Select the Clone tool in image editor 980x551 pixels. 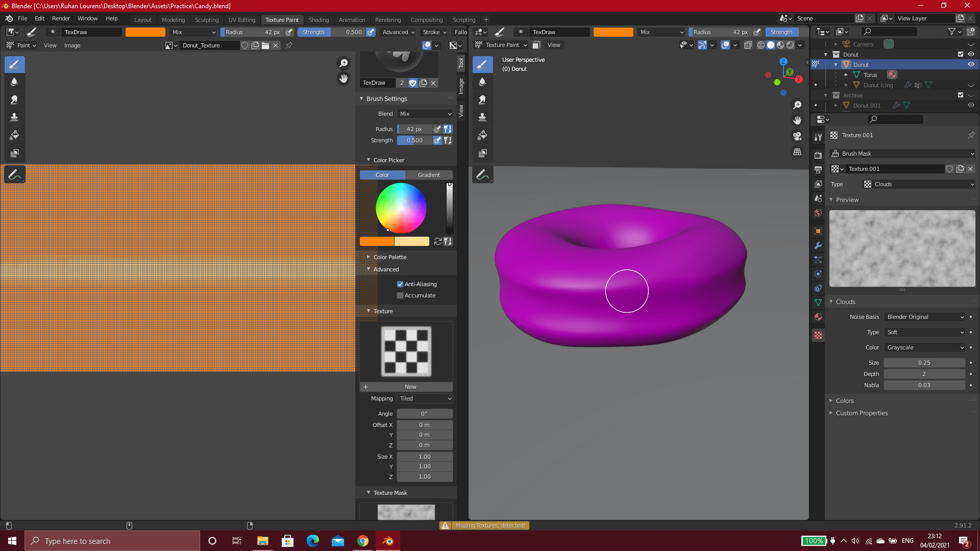click(x=14, y=118)
